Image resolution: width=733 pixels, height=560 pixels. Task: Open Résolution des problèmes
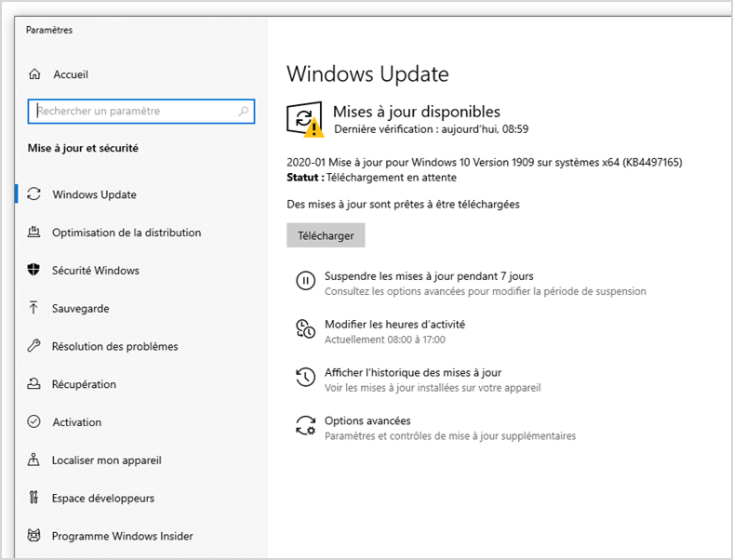point(115,346)
